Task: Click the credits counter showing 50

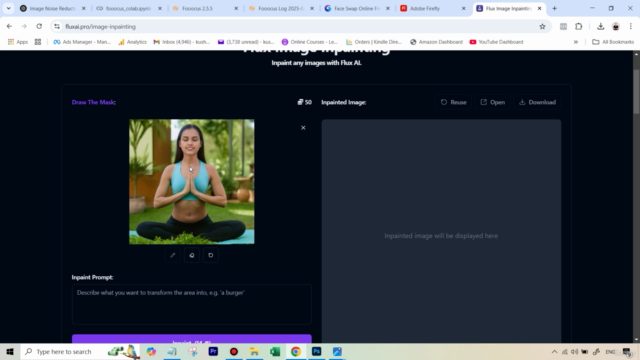Action: [304, 102]
